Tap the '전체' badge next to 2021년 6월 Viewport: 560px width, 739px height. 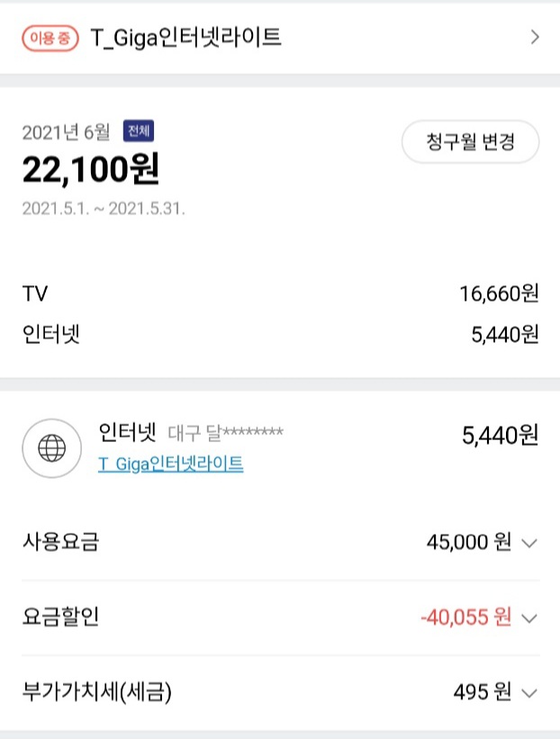pos(139,131)
